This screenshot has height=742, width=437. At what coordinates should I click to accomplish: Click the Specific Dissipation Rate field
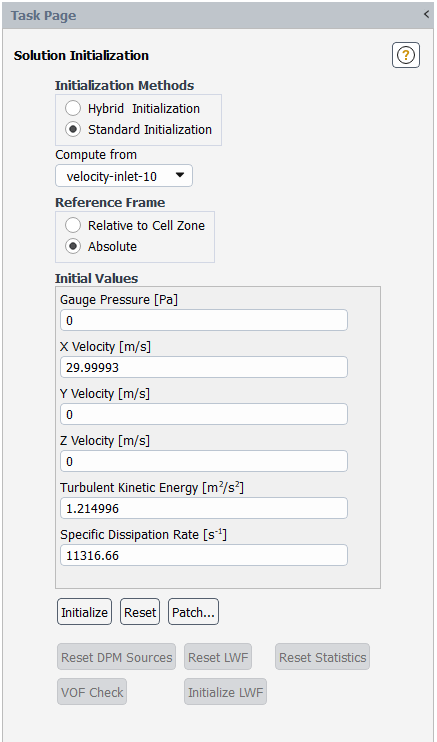[x=204, y=555]
